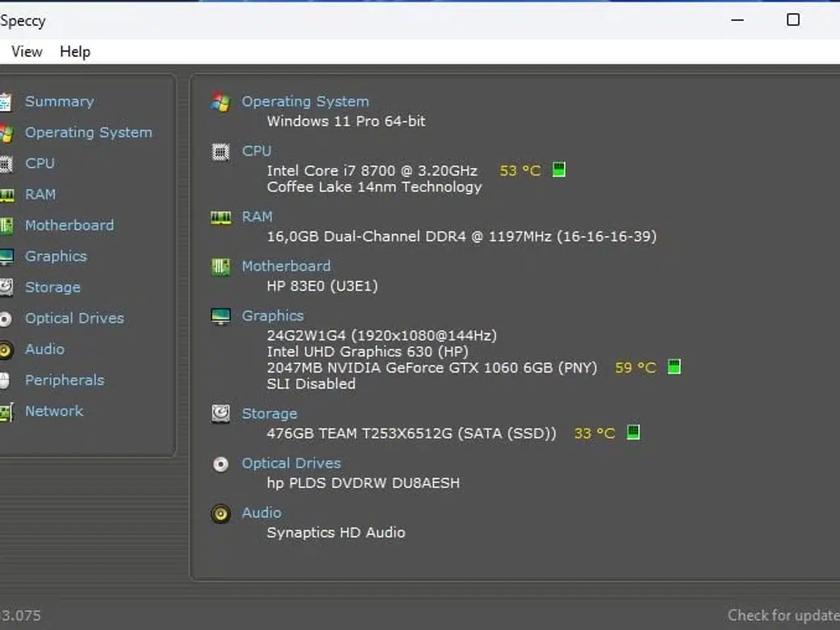840x630 pixels.
Task: Click the GPU 59 °C temperature indicator
Action: coord(674,367)
